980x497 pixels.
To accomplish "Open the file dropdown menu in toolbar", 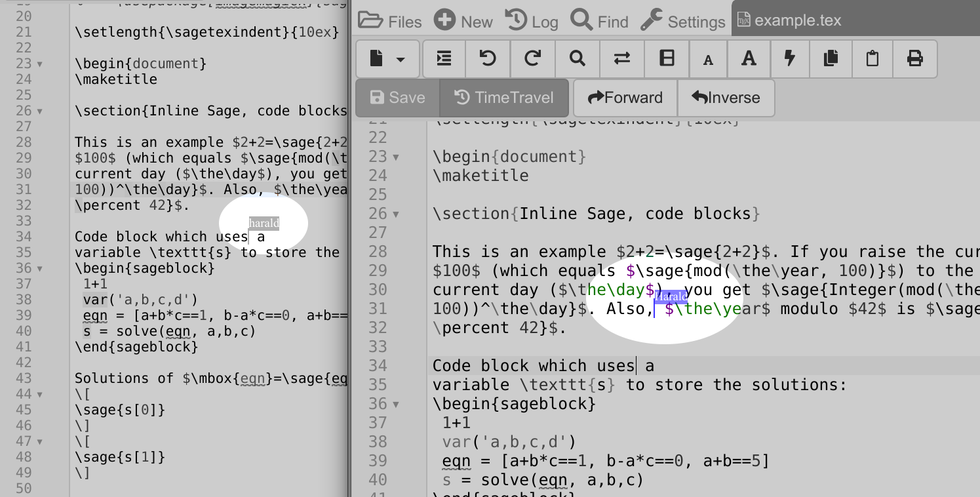I will 388,59.
